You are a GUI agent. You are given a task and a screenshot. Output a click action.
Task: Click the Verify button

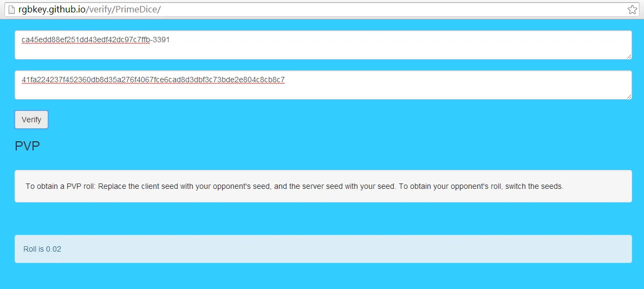click(x=31, y=120)
